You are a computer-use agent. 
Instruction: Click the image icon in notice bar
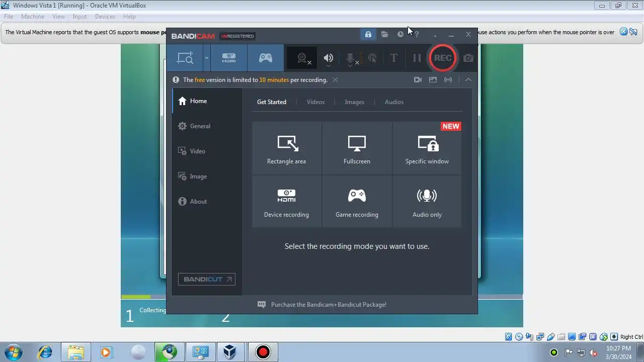(x=433, y=79)
